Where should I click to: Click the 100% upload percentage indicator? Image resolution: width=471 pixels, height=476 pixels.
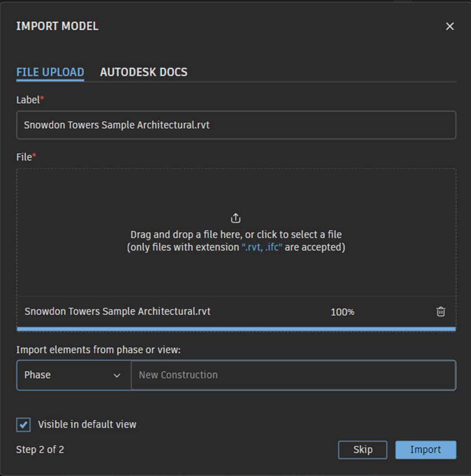[x=342, y=312]
